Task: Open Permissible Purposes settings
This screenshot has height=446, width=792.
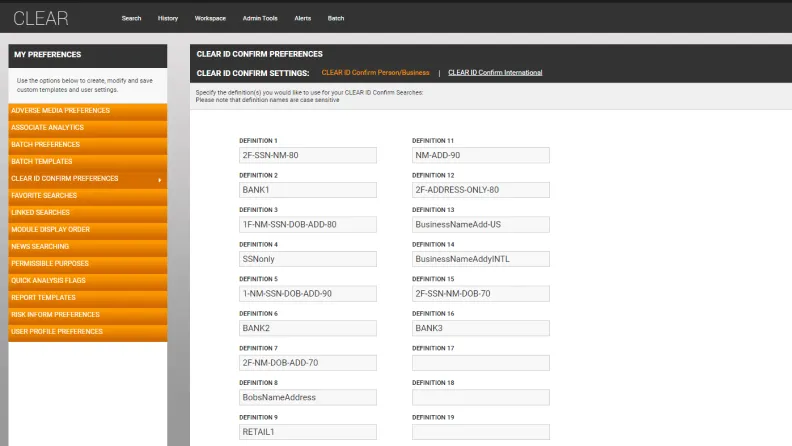Action: click(51, 264)
